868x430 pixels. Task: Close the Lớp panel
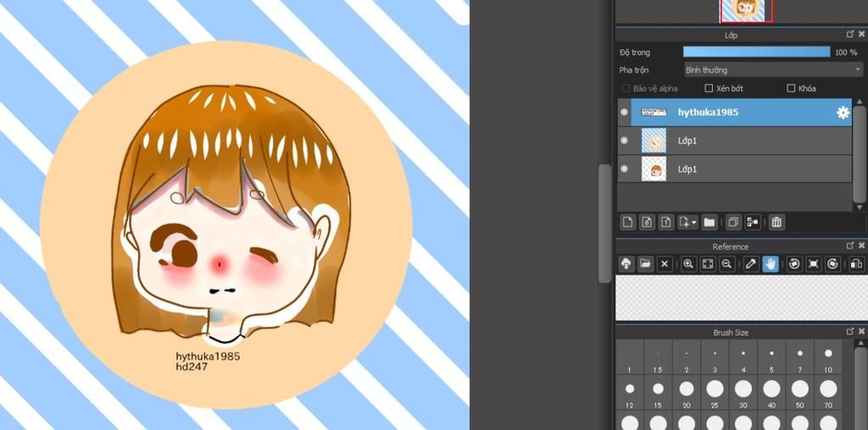pos(861,35)
